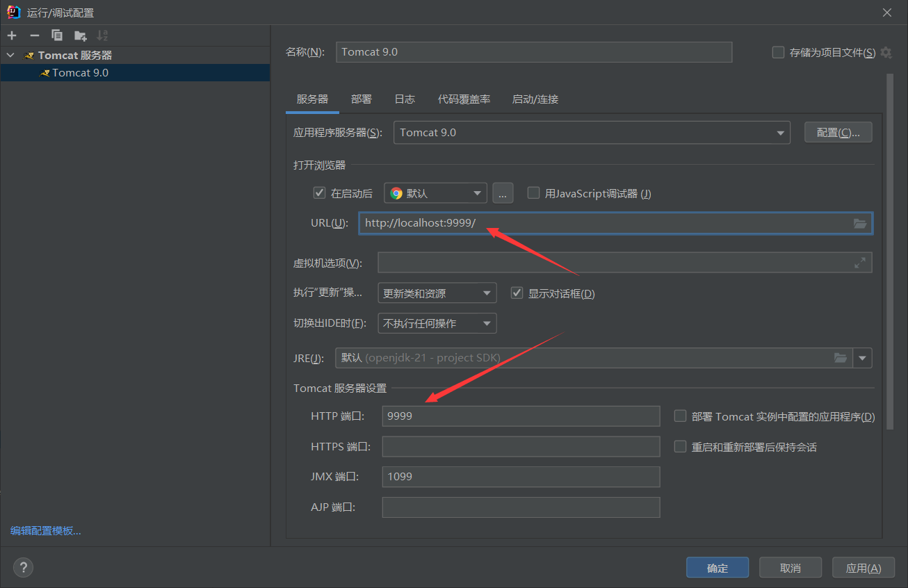Image resolution: width=908 pixels, height=588 pixels.
Task: Select the Tomcat 服务器 group label
Action: (75, 55)
